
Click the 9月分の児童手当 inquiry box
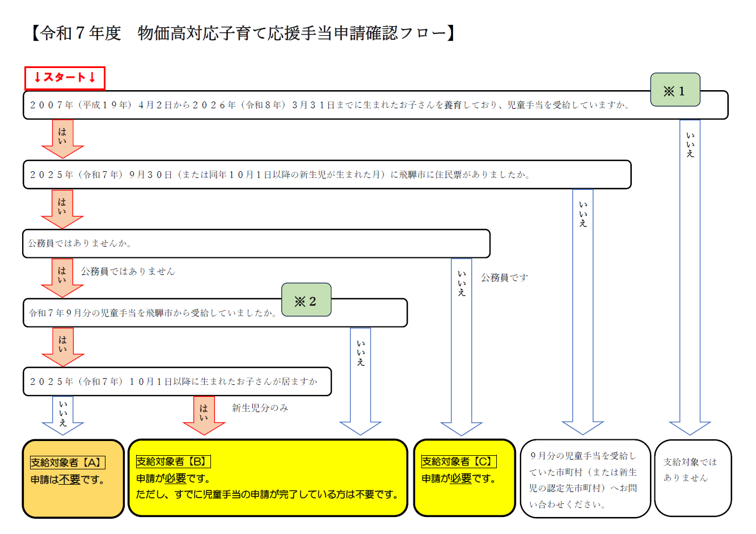584,476
